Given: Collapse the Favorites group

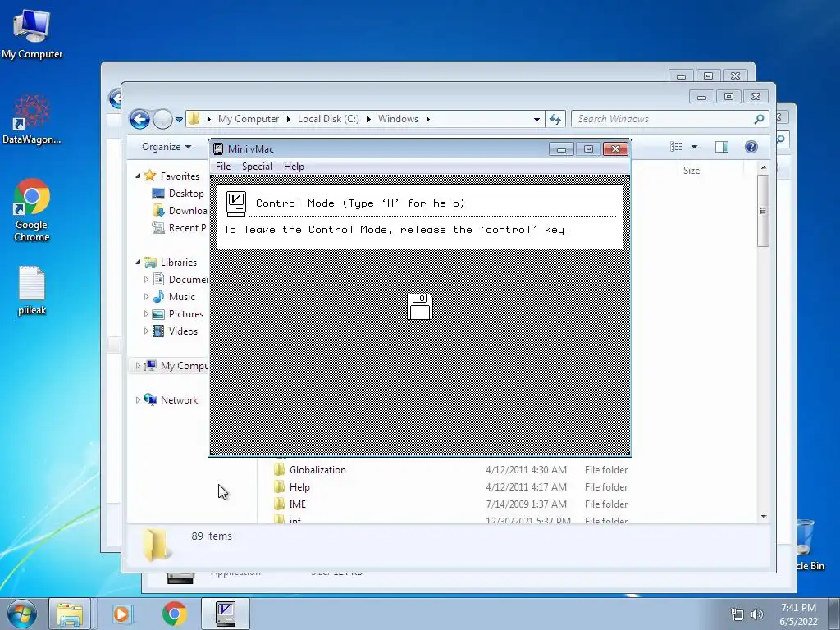Looking at the screenshot, I should 138,176.
